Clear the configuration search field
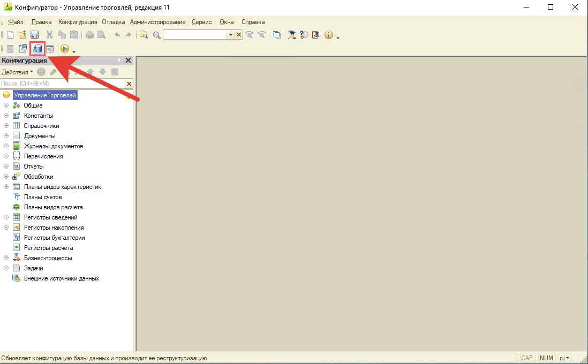This screenshot has height=364, width=588. point(129,84)
